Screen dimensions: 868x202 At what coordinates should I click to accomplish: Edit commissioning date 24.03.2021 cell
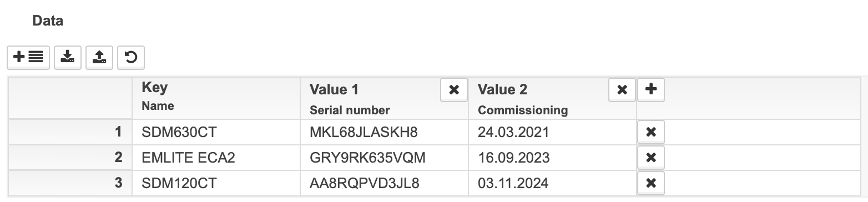552,132
